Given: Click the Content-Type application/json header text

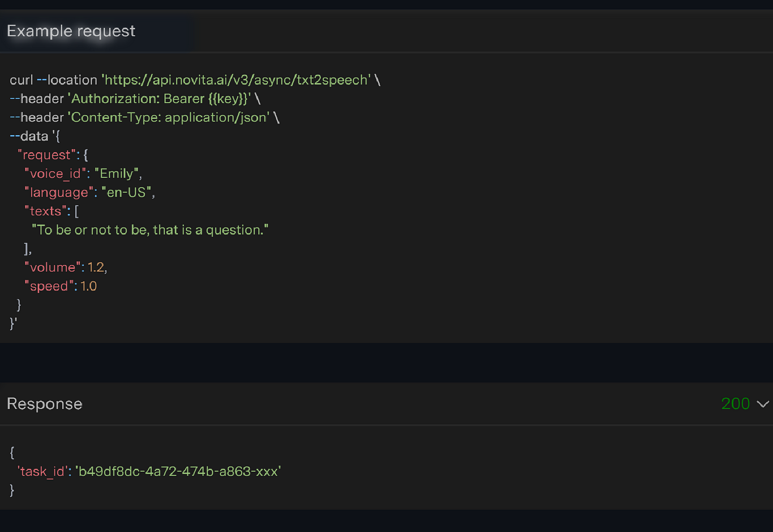Looking at the screenshot, I should (x=169, y=117).
